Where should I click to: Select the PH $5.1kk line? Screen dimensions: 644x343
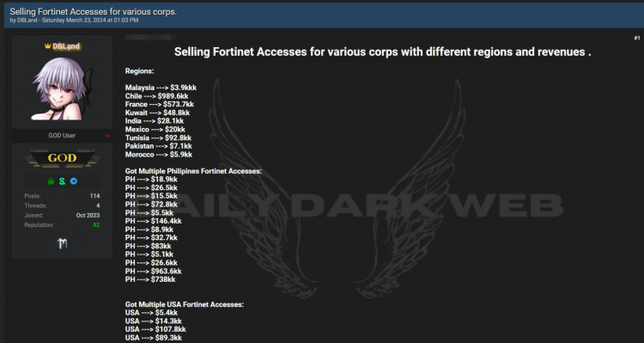149,254
